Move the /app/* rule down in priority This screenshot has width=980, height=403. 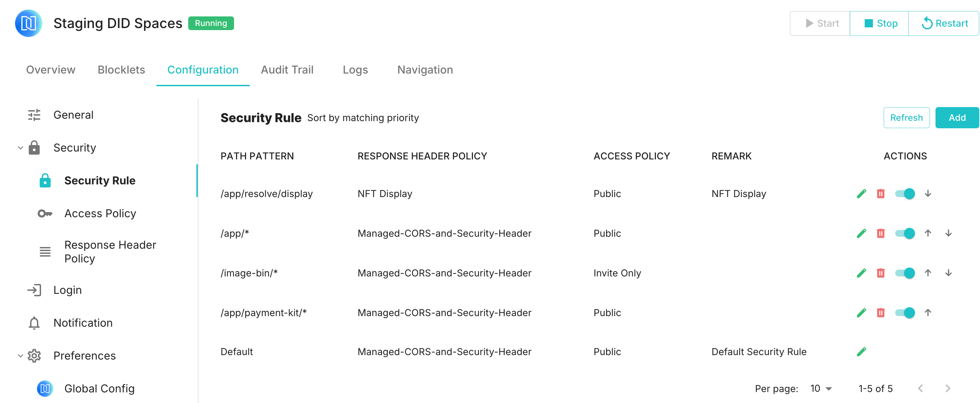(948, 233)
